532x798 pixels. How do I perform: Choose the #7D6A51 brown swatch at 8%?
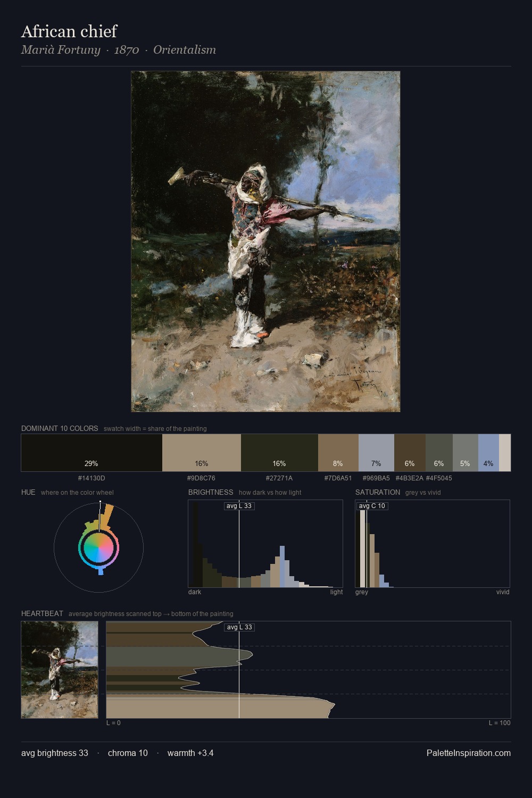338,453
